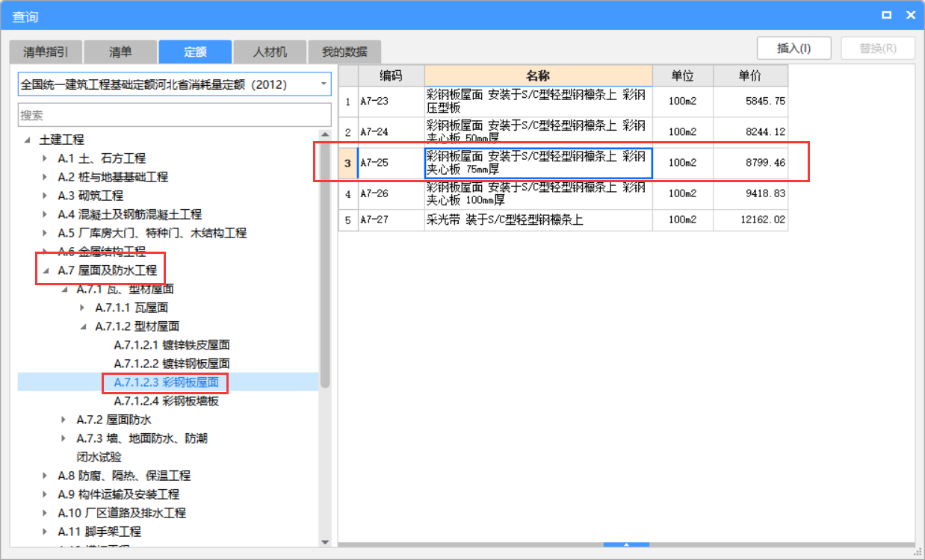The height and width of the screenshot is (560, 925).
Task: Click row number 5 header
Action: click(x=347, y=220)
